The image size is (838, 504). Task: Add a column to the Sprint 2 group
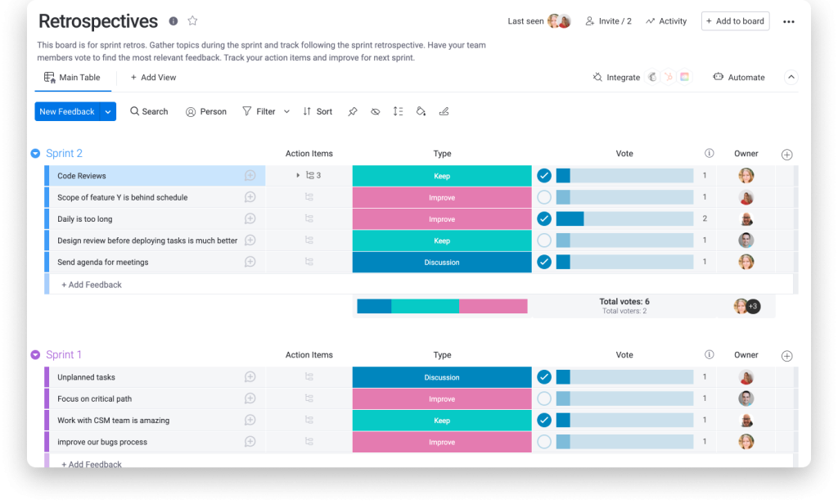(x=787, y=154)
